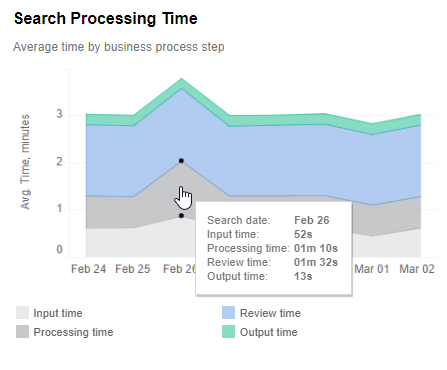The height and width of the screenshot is (370, 447).
Task: Toggle the Review time legend label
Action: coord(270,313)
